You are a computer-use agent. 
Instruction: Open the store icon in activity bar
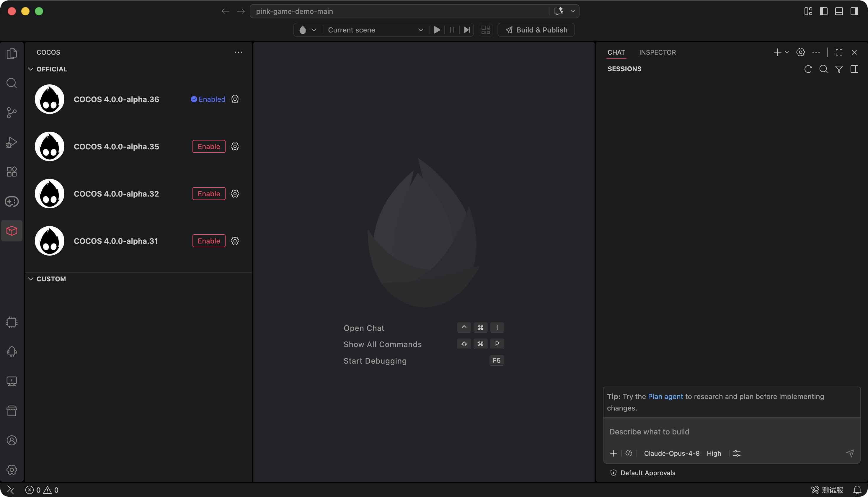tap(12, 411)
